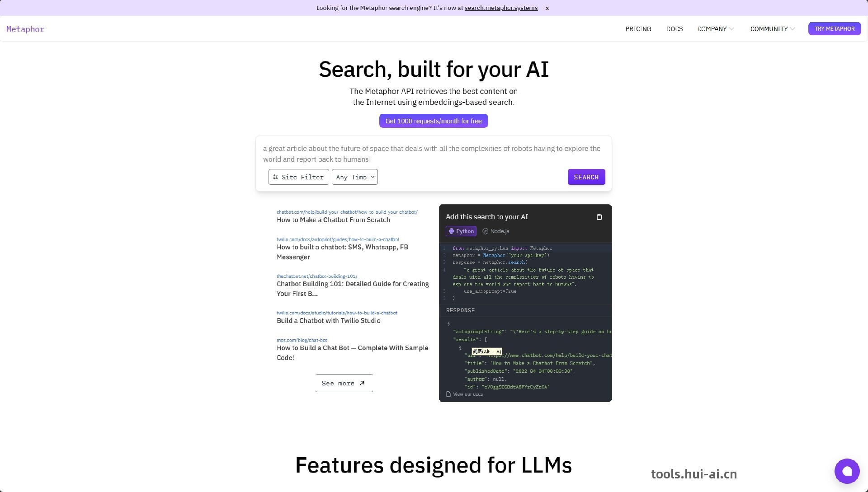Image resolution: width=868 pixels, height=492 pixels.
Task: Switch code sample to Node.js
Action: point(496,231)
